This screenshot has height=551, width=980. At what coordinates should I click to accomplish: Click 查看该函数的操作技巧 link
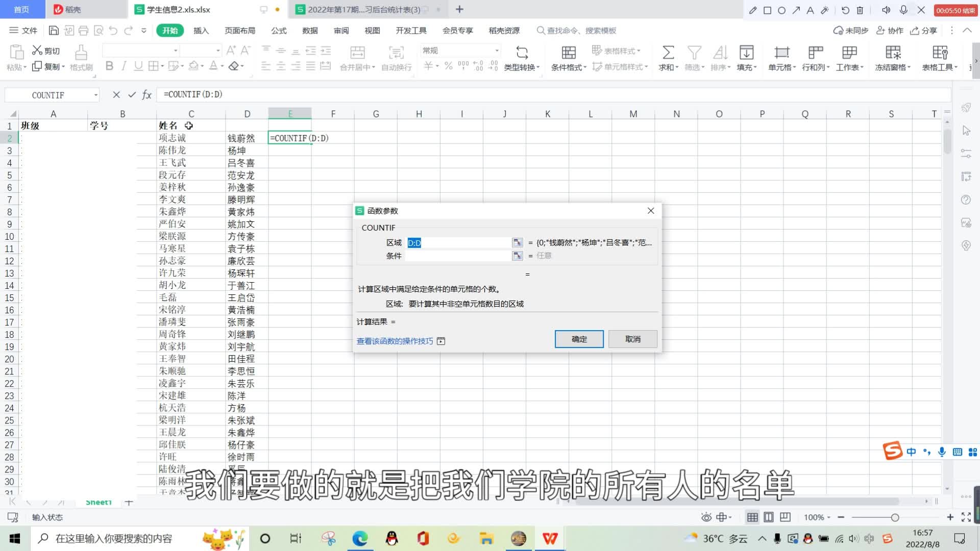coord(395,340)
